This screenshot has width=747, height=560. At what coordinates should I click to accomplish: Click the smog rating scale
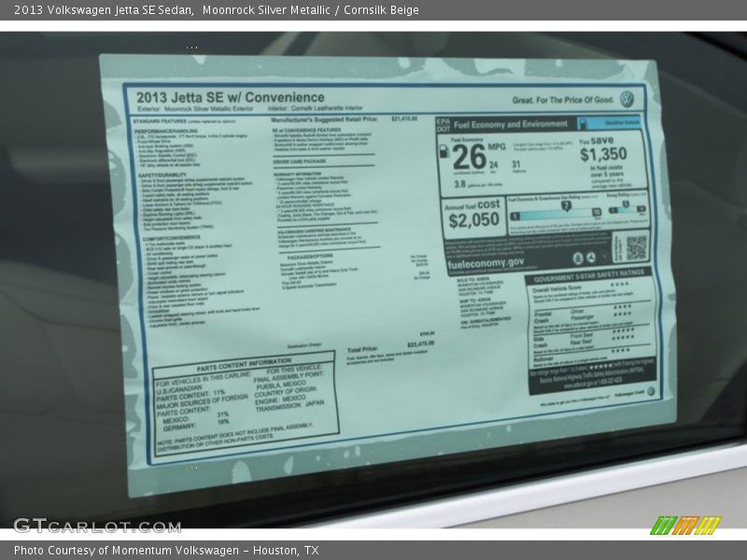pyautogui.click(x=627, y=207)
